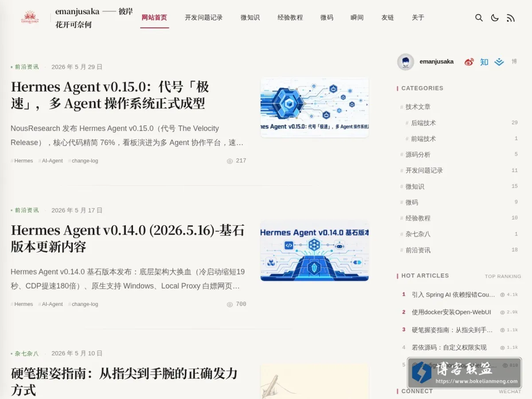Click the emanjusaka avatar in sidebar

tap(406, 62)
